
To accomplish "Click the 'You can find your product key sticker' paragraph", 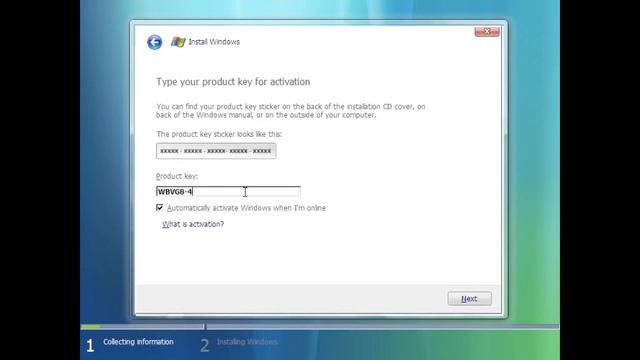I will tap(291, 111).
